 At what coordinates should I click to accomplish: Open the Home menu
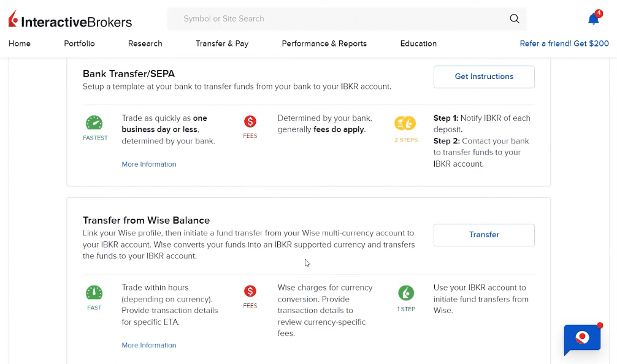point(20,44)
